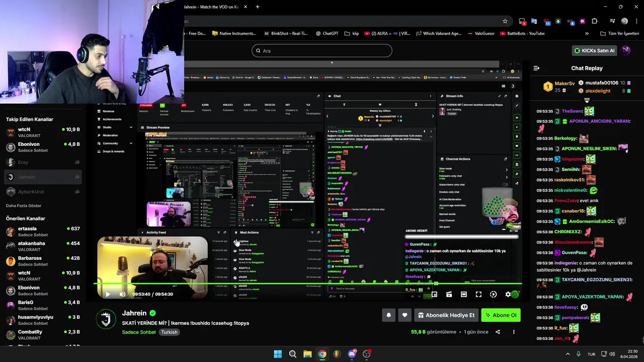Expand Daha Fazla Göster in sidebar

coord(24,206)
